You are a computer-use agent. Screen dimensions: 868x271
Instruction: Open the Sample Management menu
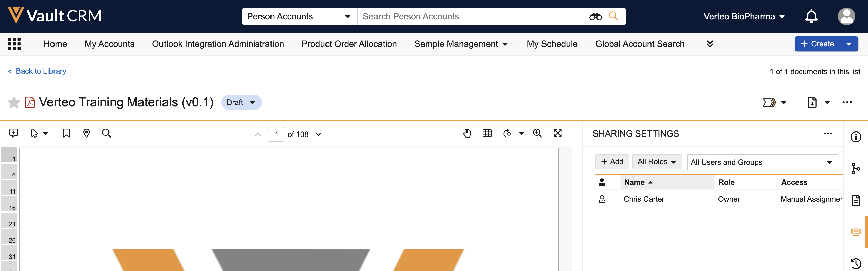[461, 44]
